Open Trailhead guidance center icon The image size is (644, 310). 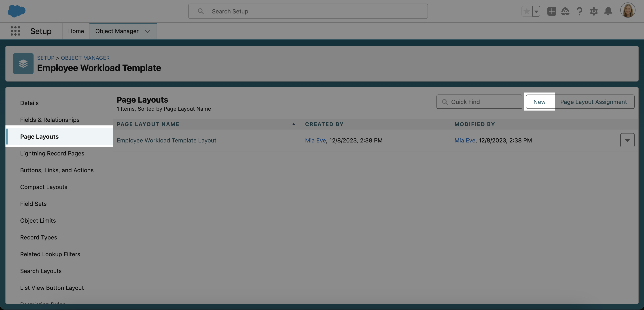click(565, 11)
